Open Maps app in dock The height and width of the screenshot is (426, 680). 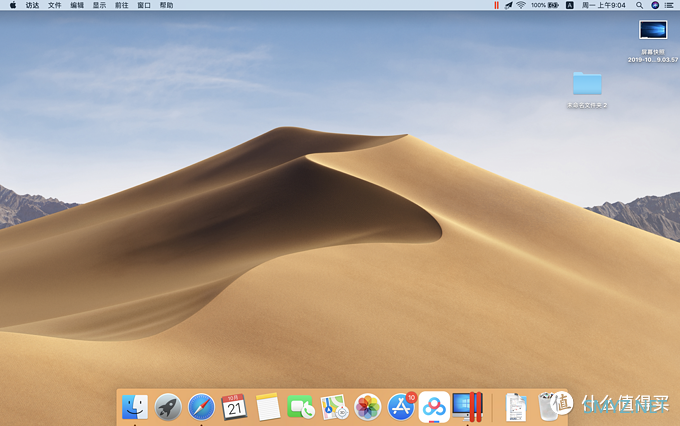click(x=334, y=407)
